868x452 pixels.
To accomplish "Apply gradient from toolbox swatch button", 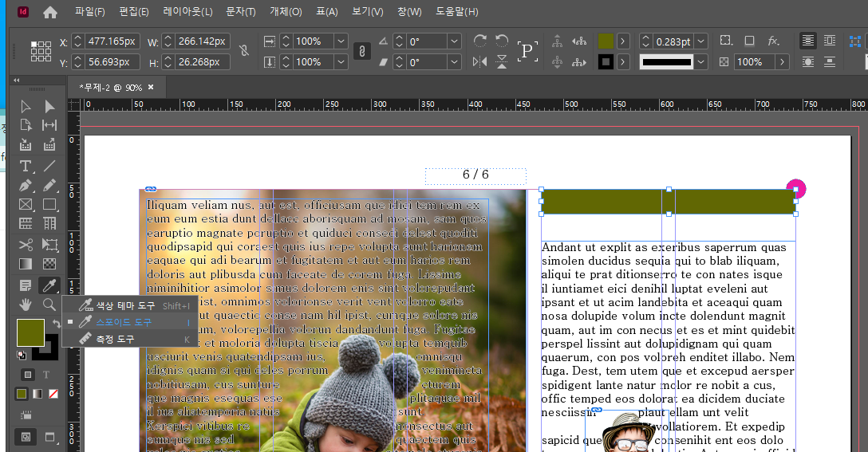I will click(x=37, y=394).
